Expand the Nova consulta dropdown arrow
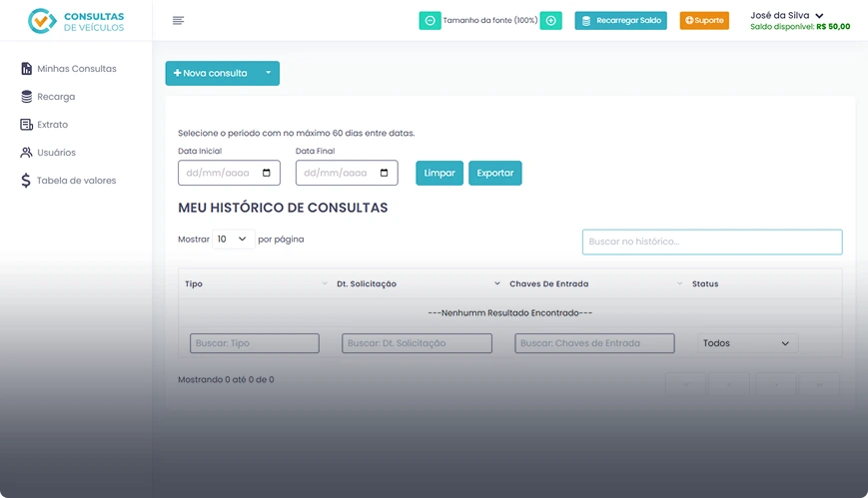This screenshot has width=868, height=498. tap(268, 73)
